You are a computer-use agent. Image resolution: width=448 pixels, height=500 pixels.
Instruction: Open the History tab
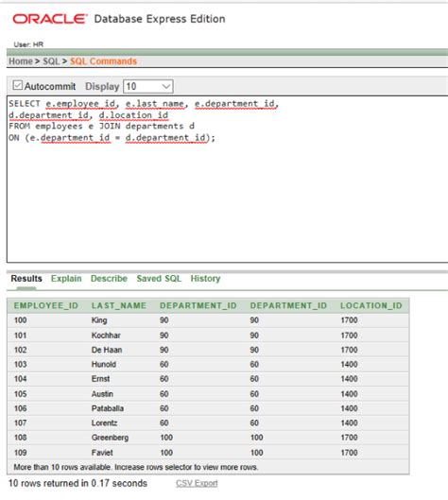pos(205,279)
